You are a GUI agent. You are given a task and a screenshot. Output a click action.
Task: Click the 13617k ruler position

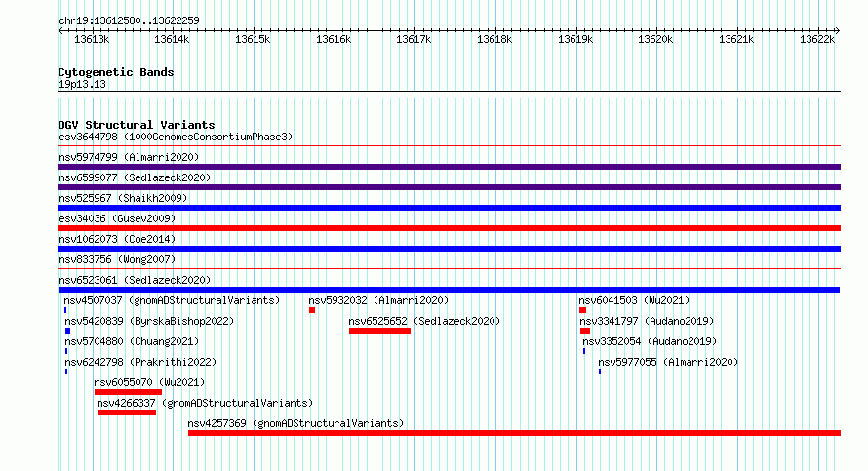pyautogui.click(x=414, y=39)
